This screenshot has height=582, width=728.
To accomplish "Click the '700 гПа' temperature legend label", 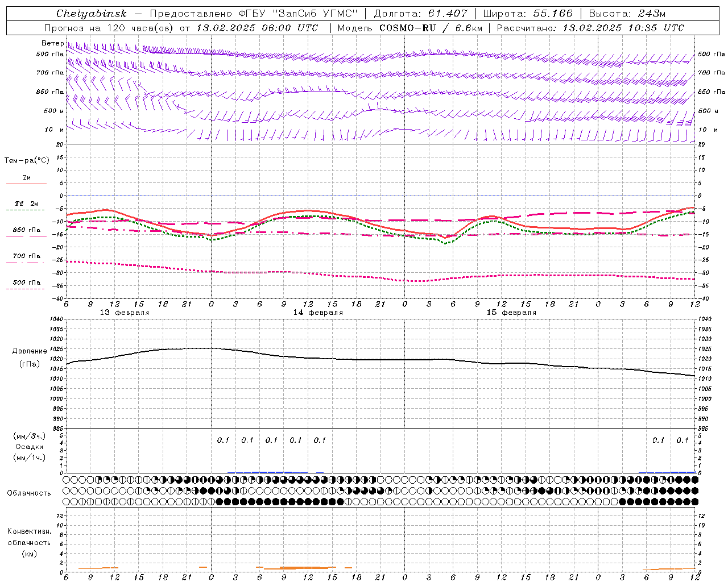I will 27,256.
